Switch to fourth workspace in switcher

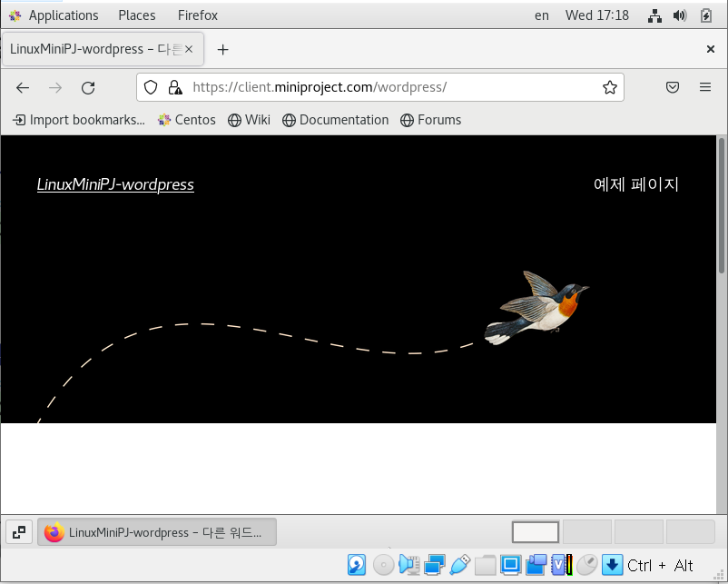pyautogui.click(x=690, y=532)
